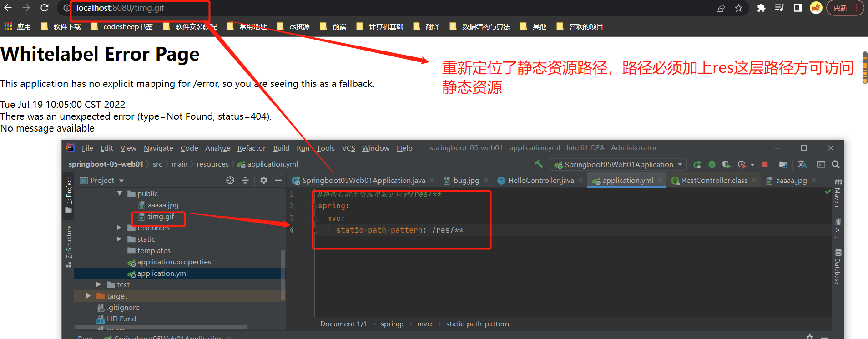Viewport: 868px width, 339px height.
Task: Open the codesheep书签 bookmark folder
Action: point(122,27)
